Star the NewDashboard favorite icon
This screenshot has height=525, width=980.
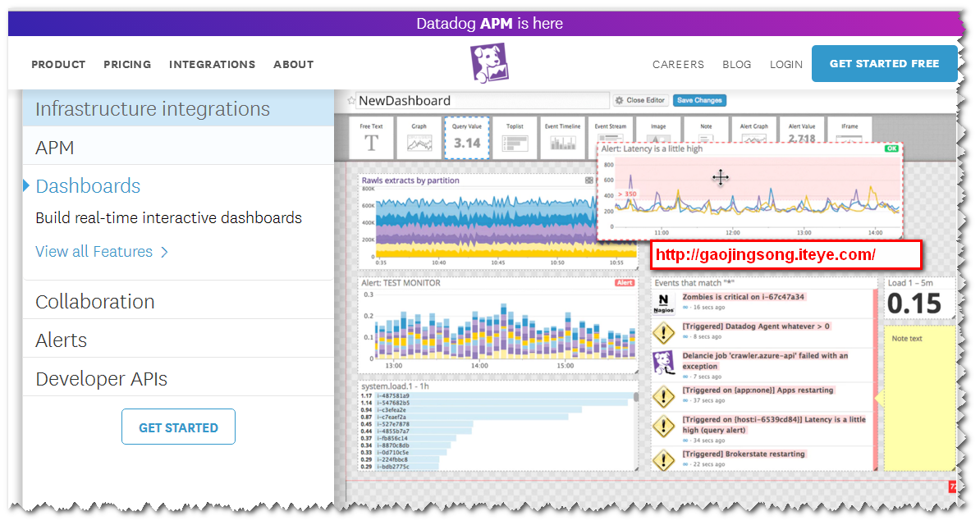(x=351, y=101)
